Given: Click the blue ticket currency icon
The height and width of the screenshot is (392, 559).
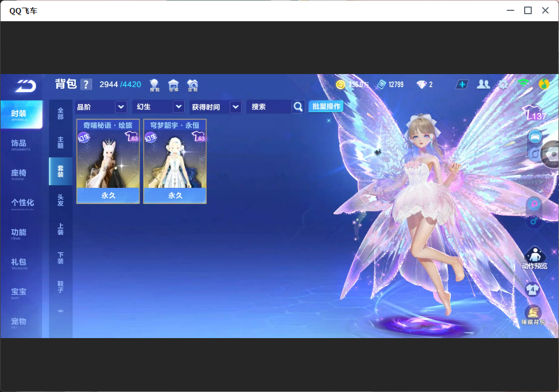Looking at the screenshot, I should [381, 84].
